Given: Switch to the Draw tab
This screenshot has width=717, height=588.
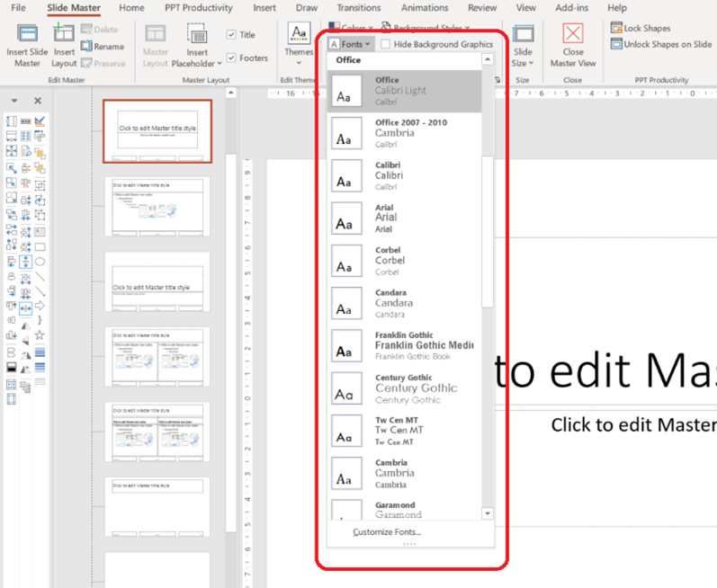Looking at the screenshot, I should (x=307, y=8).
